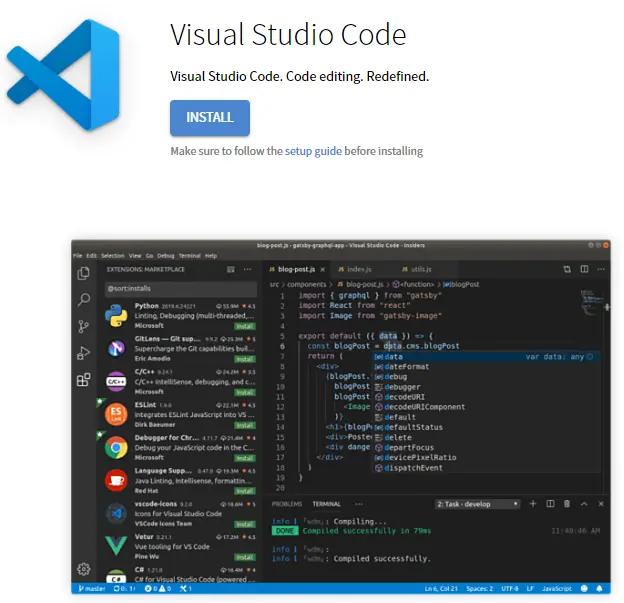
Task: Click the Python extension logo
Action: coord(116,316)
